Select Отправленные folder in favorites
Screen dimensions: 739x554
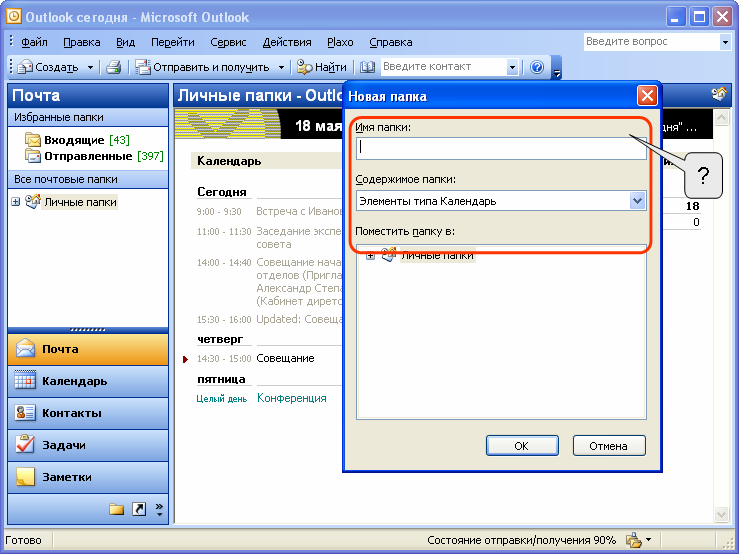pyautogui.click(x=94, y=156)
